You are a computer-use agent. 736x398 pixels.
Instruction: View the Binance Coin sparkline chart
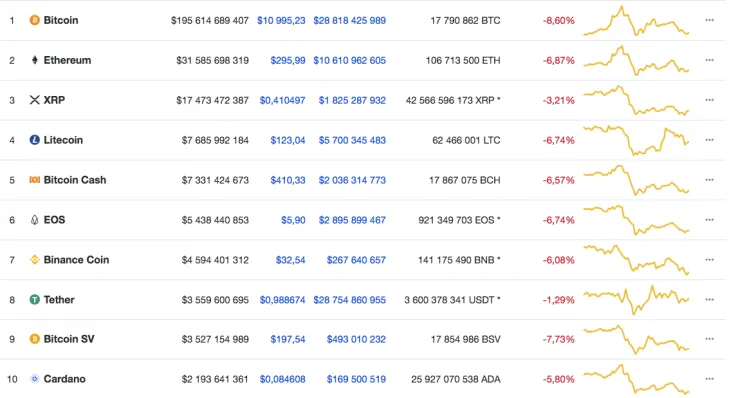click(636, 259)
